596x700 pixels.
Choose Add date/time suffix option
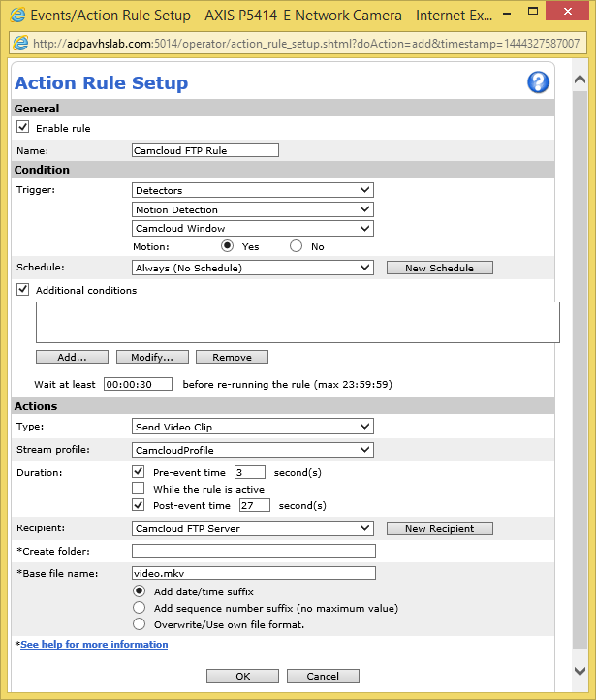(140, 591)
